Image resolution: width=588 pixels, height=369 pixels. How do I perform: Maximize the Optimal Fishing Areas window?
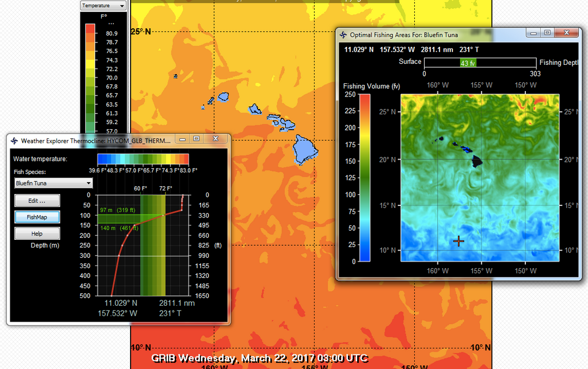548,33
